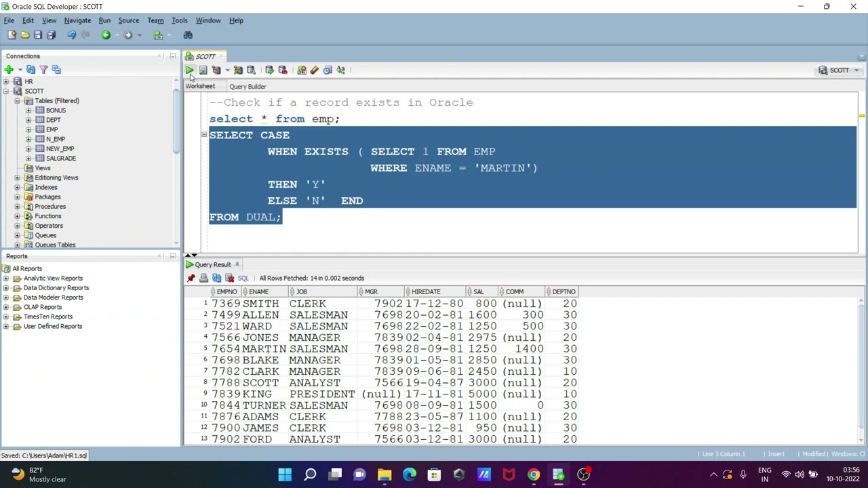868x488 pixels.
Task: Click the Delete Row icon in Query Result
Action: point(229,278)
